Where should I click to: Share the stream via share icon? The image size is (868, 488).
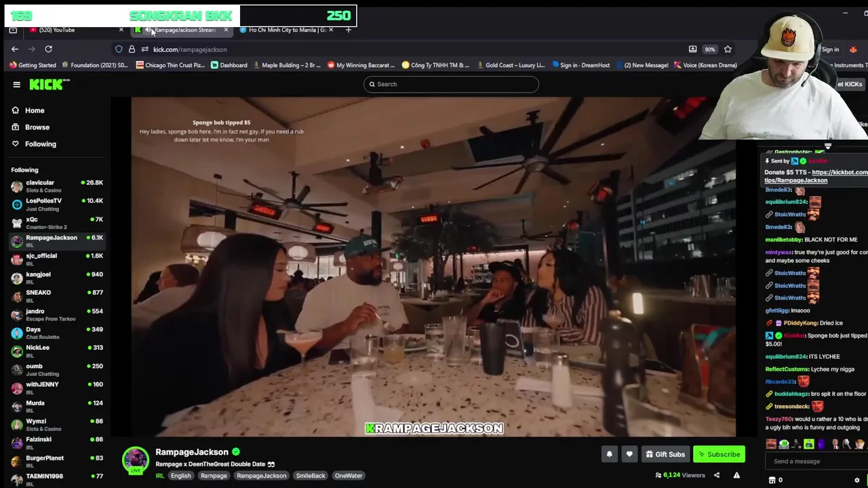coord(716,475)
